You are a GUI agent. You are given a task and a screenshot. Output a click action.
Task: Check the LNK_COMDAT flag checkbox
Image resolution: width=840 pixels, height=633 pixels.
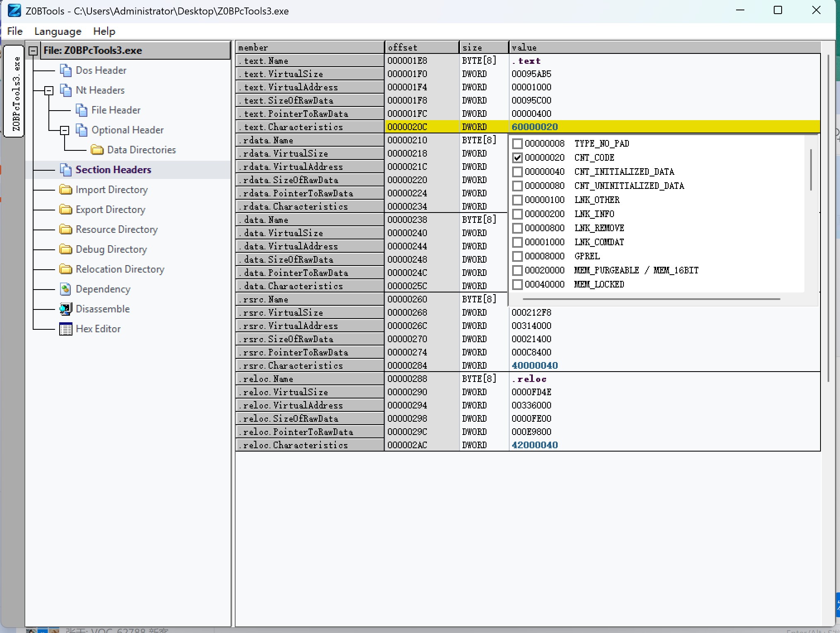coord(517,242)
